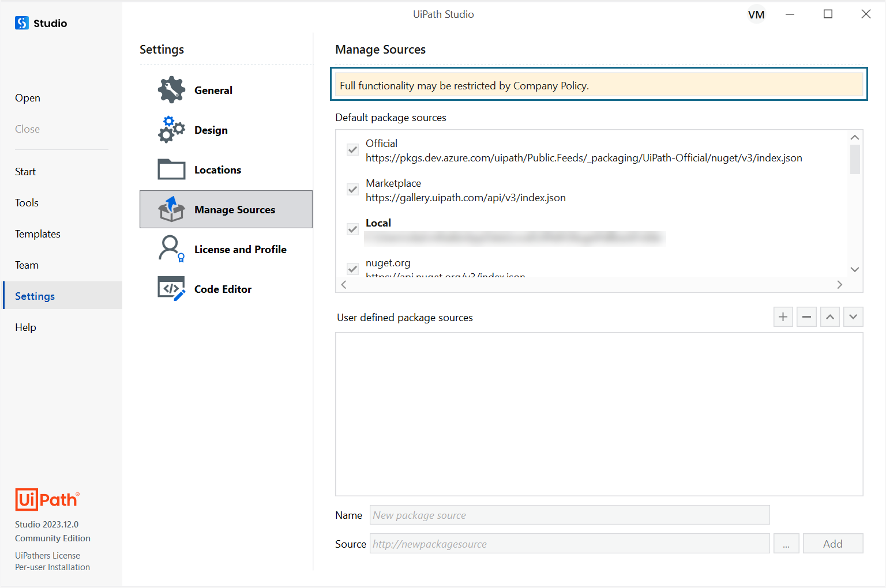The width and height of the screenshot is (886, 588).
Task: Click the License and Profile user icon
Action: [x=171, y=249]
